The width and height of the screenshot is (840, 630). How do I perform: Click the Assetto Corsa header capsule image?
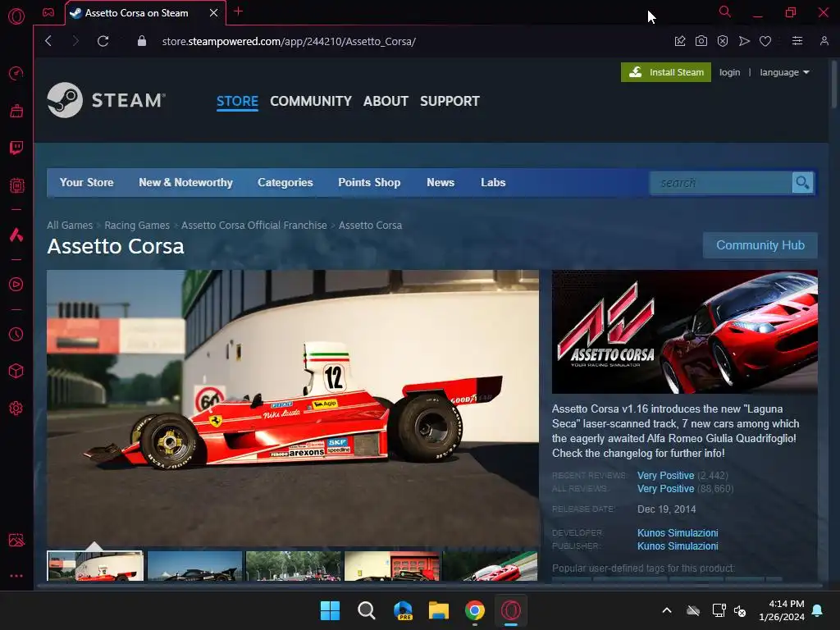(685, 332)
